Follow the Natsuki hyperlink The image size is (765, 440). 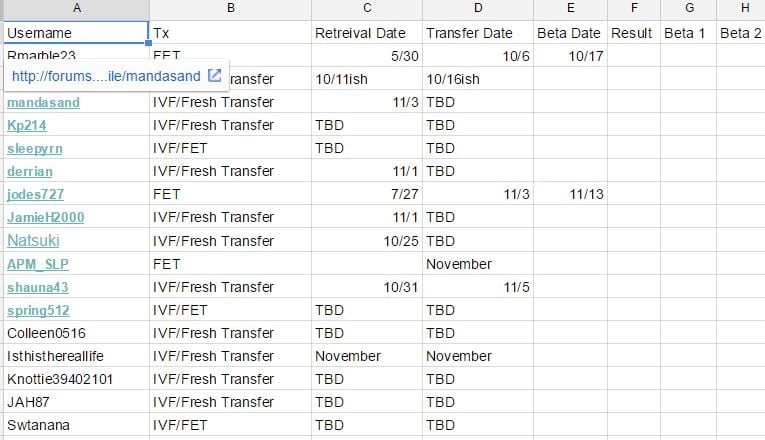click(33, 240)
